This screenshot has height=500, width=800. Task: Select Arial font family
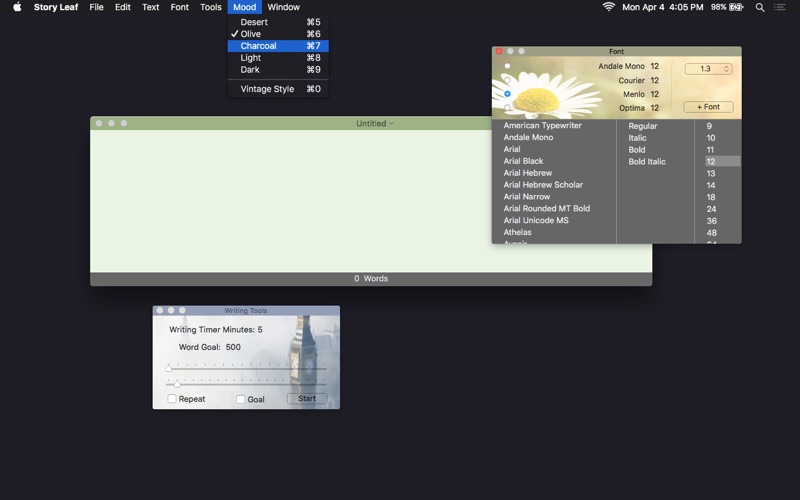[512, 149]
